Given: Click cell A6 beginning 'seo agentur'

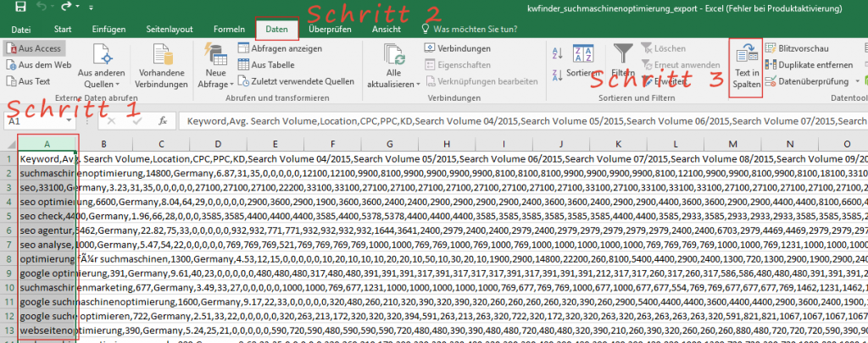Looking at the screenshot, I should [47, 230].
